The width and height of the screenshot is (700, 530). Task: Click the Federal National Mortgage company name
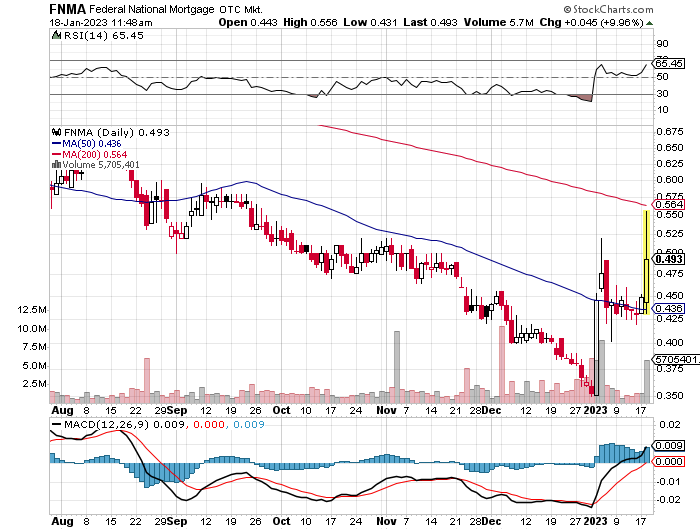click(152, 9)
